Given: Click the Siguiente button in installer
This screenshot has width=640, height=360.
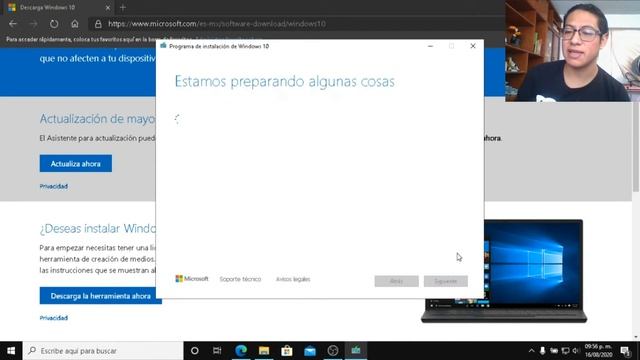Looking at the screenshot, I should coord(446,281).
